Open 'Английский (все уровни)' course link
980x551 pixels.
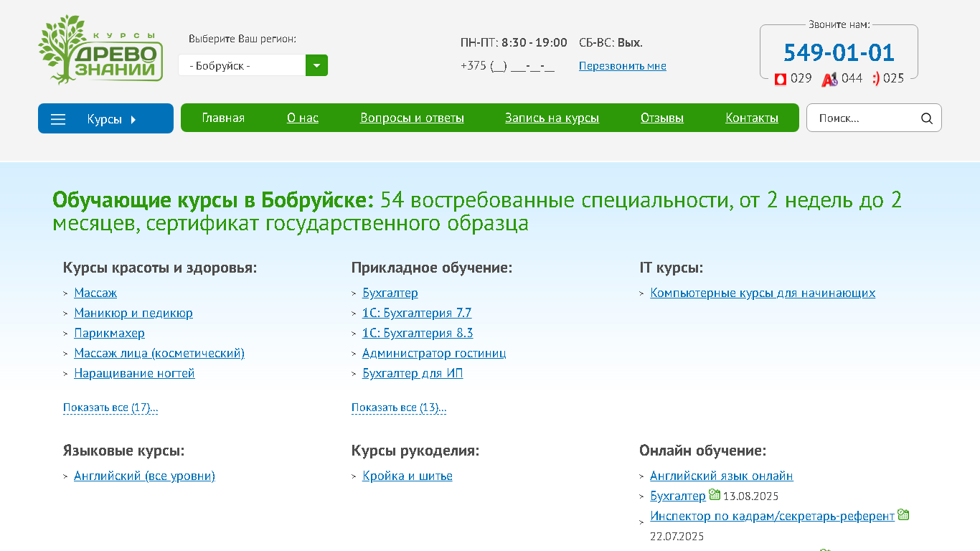coord(144,476)
